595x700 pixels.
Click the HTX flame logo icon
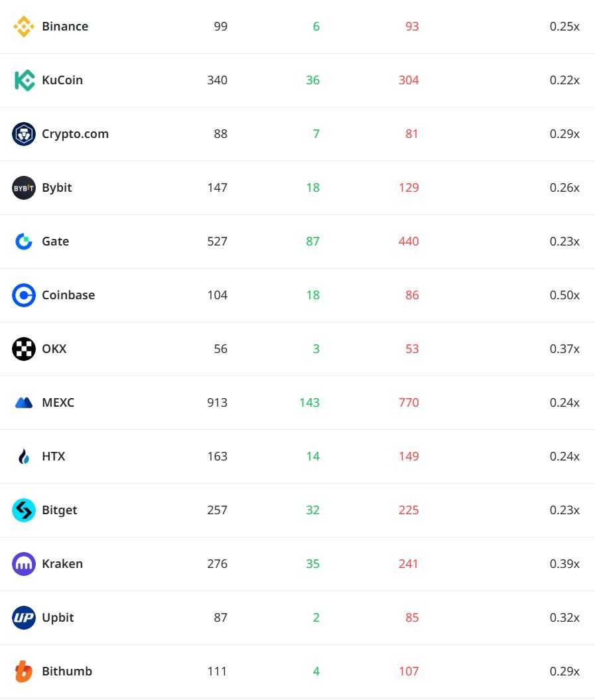[x=24, y=456]
